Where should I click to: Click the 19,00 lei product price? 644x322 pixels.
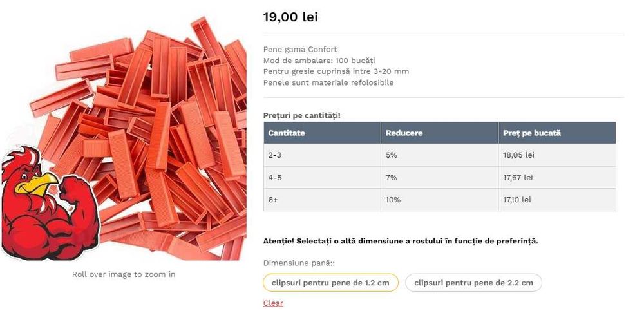click(x=290, y=17)
